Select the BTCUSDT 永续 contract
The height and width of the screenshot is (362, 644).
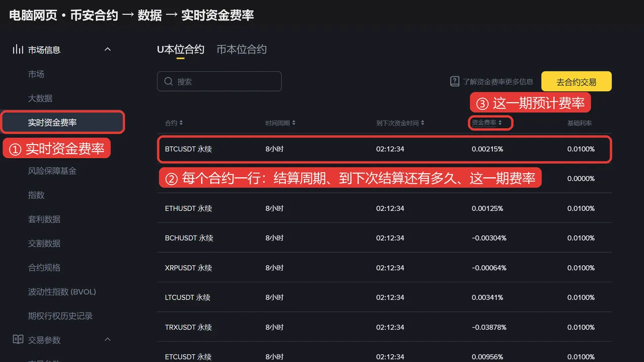[x=188, y=149]
